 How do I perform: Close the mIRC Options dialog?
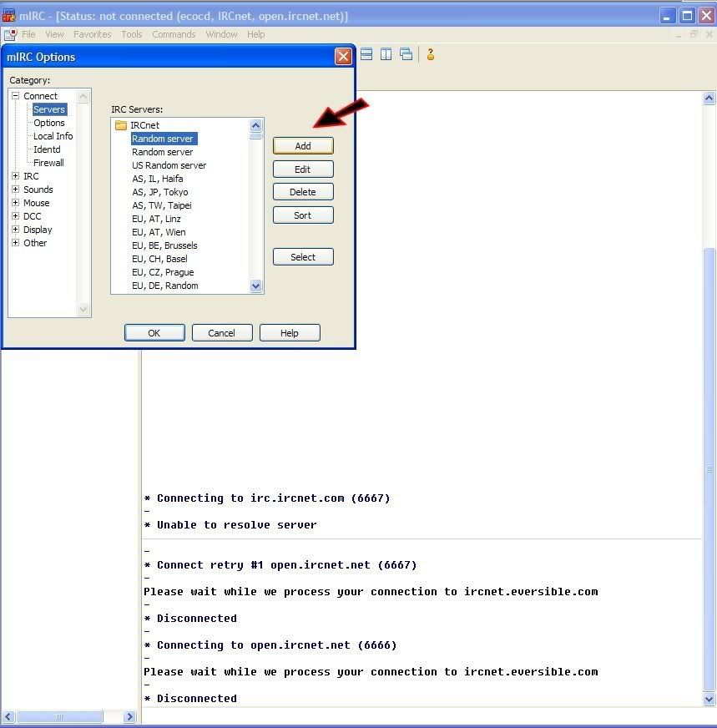tap(343, 57)
